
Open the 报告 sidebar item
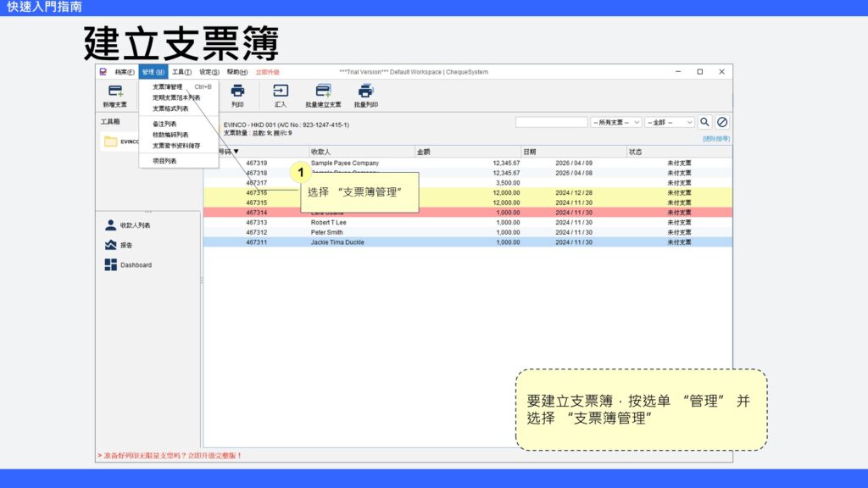[119, 245]
